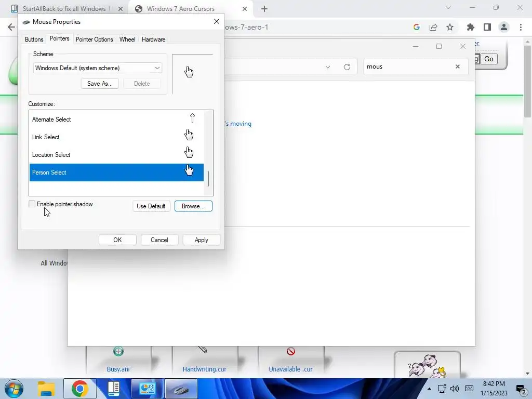The width and height of the screenshot is (532, 399).
Task: Show hidden system tray icons
Action: click(x=429, y=389)
